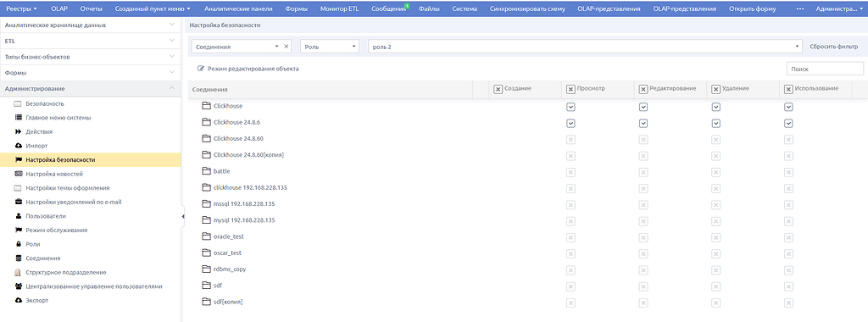Collapse the sidebar with the arrow handle
868x322 pixels.
point(183,216)
